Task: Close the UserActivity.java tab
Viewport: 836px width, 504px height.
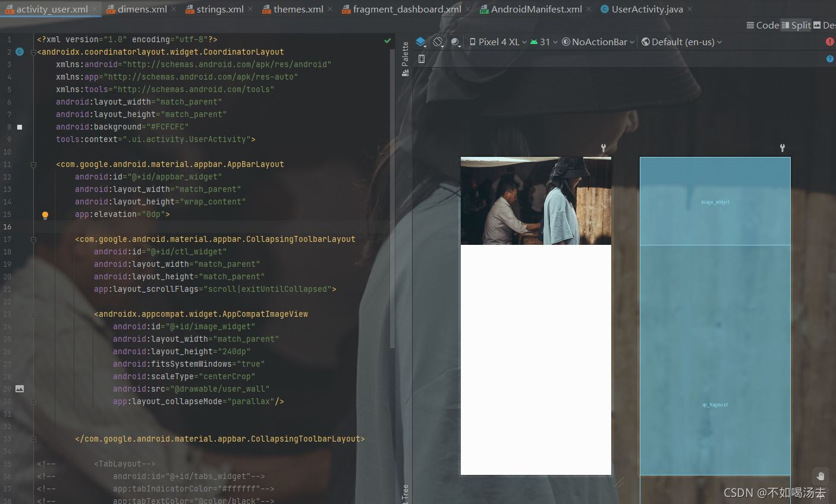Action: click(x=690, y=9)
